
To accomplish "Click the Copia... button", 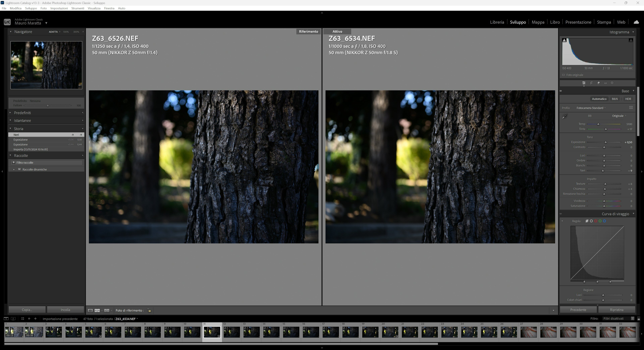I will (x=27, y=310).
